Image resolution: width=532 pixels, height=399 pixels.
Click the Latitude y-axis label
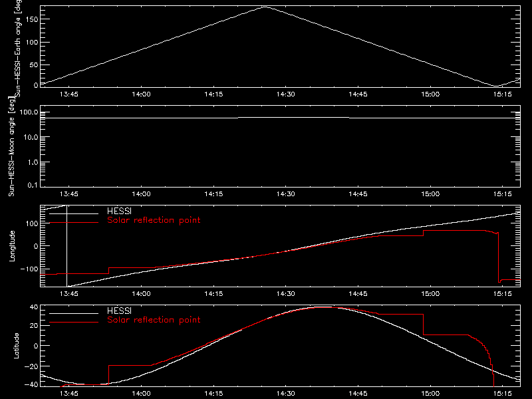[x=16, y=345]
